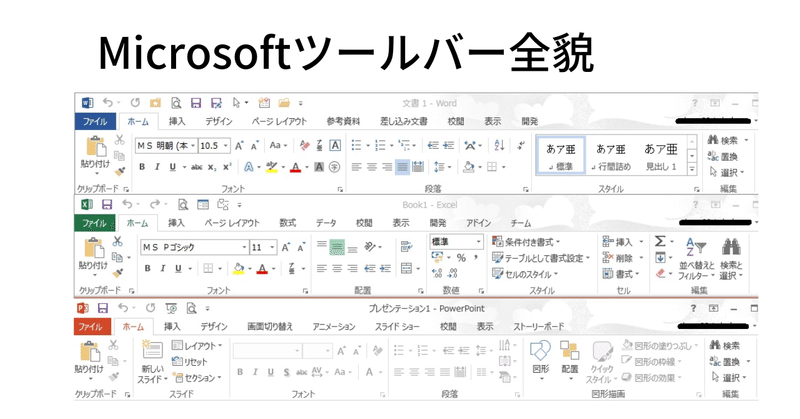Switch to the 挿入 tab in Word
Viewport: 800px width, 419px height.
[177, 121]
